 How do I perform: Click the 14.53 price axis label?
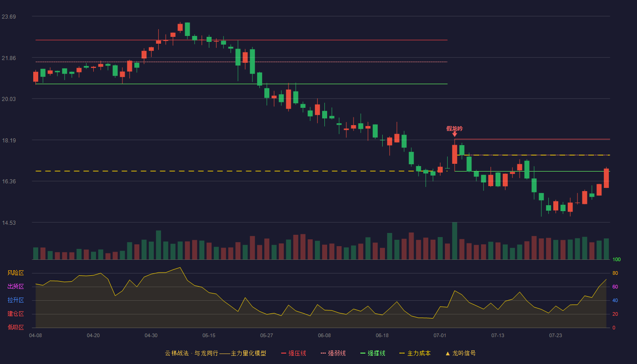[9, 223]
